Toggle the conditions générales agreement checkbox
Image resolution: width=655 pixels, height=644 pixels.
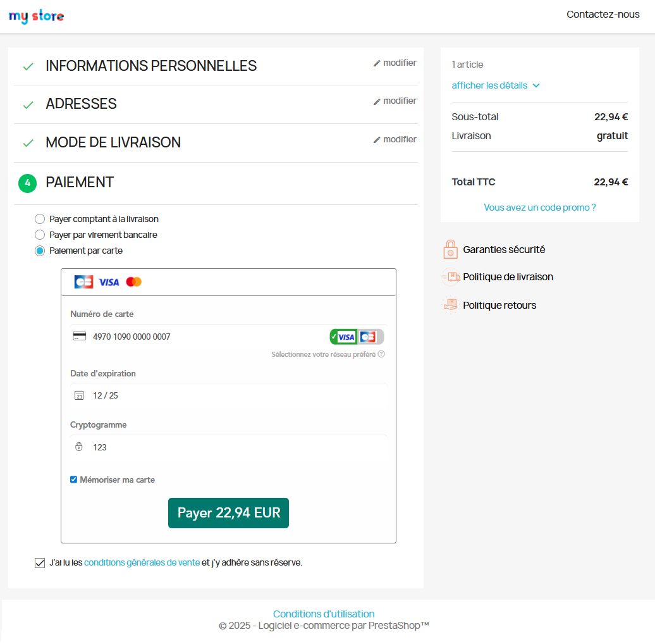click(40, 562)
